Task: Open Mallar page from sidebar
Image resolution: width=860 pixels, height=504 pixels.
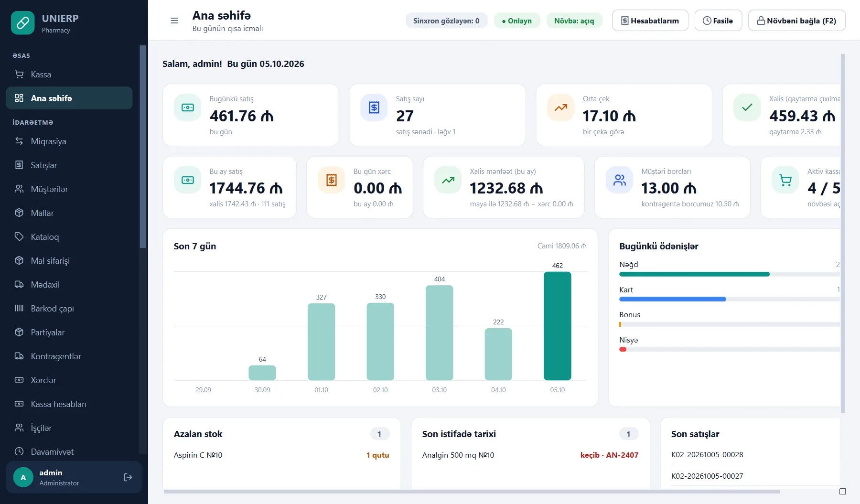Action: [x=69, y=213]
